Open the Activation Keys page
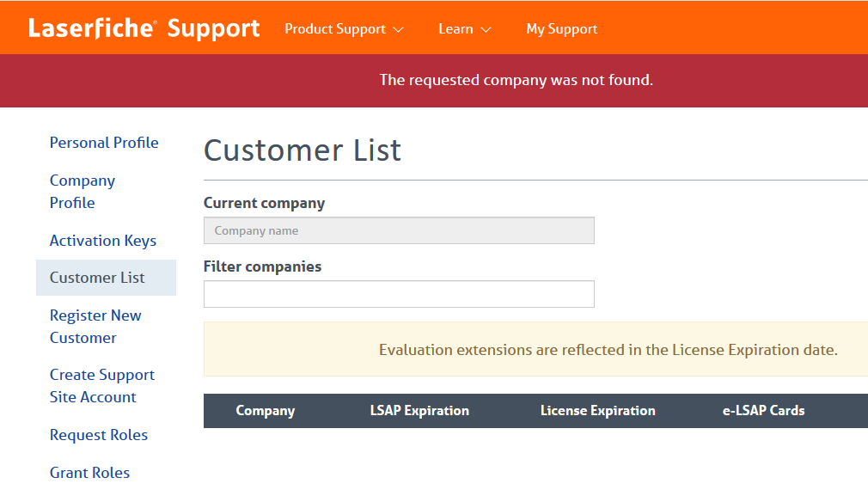This screenshot has width=868, height=496. point(103,241)
